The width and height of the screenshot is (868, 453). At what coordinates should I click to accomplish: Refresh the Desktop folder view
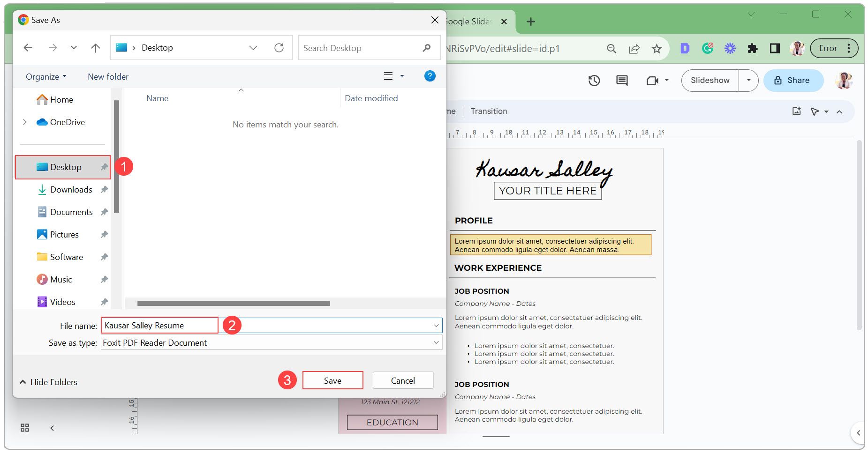279,47
